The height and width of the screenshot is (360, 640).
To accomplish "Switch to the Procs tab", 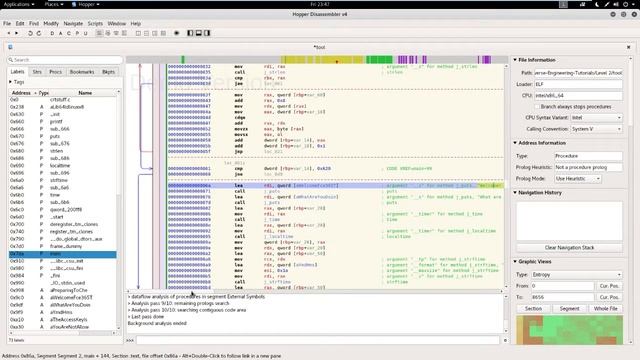I will 56,72.
